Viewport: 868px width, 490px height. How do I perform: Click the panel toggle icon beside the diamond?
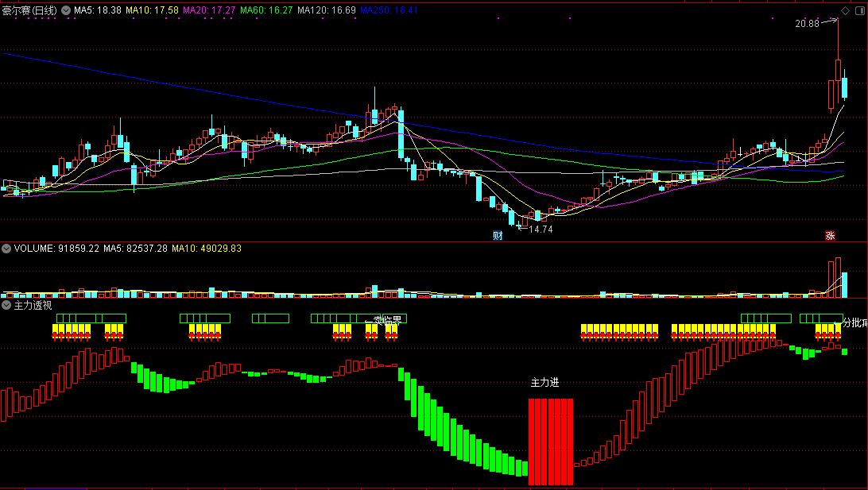[x=860, y=10]
